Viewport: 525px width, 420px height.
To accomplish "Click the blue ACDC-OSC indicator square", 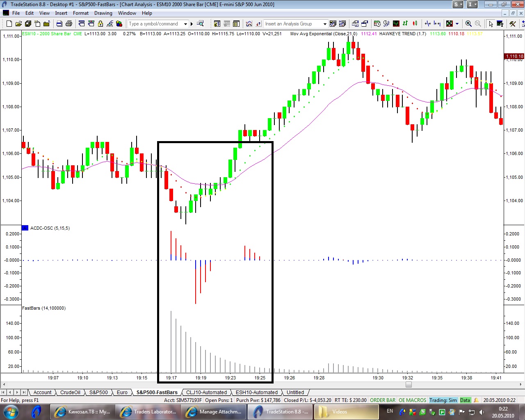I will pyautogui.click(x=25, y=228).
